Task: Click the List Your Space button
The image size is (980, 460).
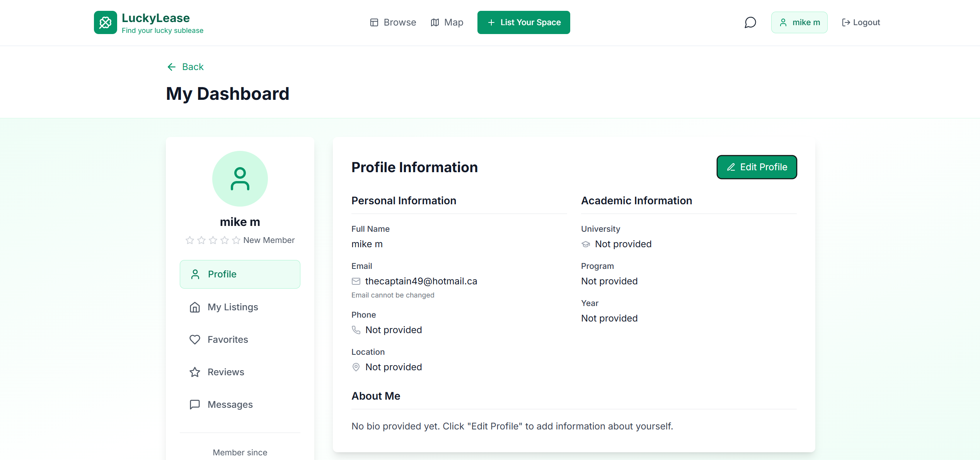Action: pos(523,22)
